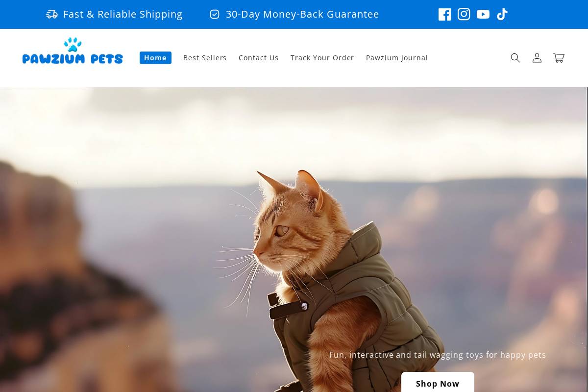
Task: Open the Instagram social icon
Action: pos(464,14)
